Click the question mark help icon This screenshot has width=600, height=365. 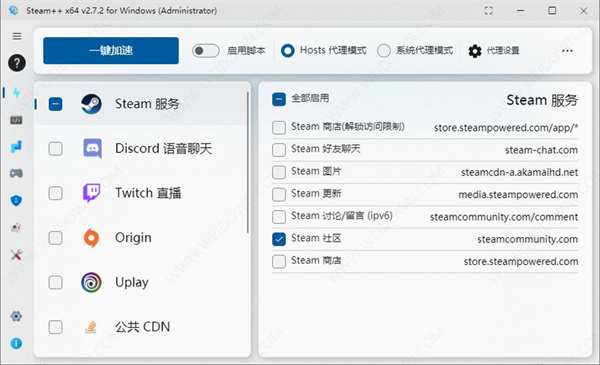click(17, 63)
